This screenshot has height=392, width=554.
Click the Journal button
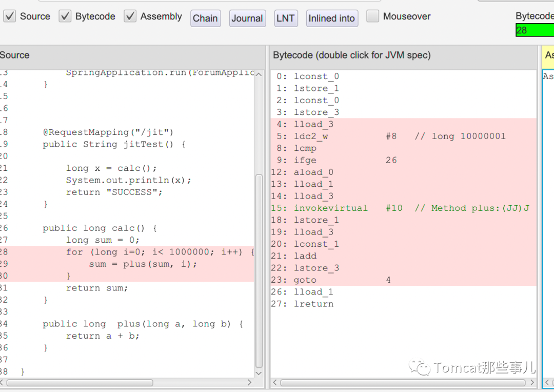pyautogui.click(x=247, y=18)
